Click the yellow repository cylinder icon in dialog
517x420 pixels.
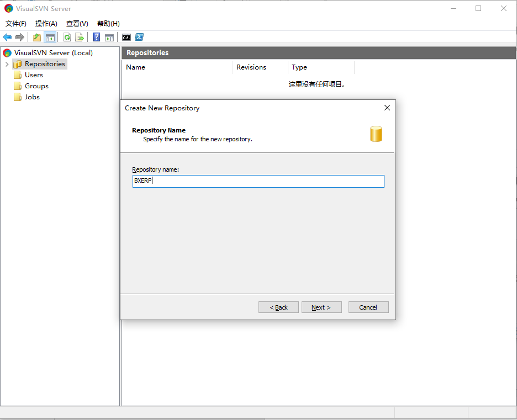coord(376,134)
